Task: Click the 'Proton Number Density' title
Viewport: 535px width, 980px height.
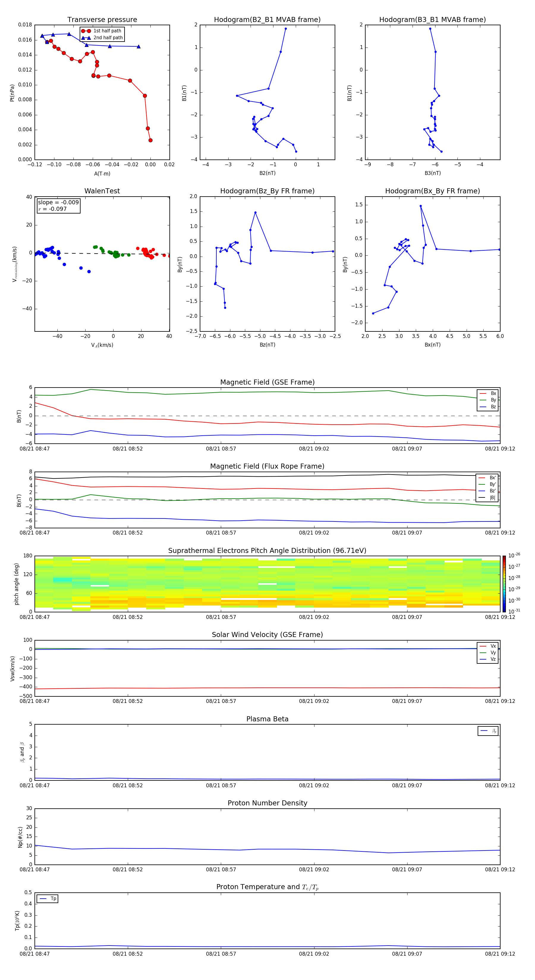Action: click(267, 803)
